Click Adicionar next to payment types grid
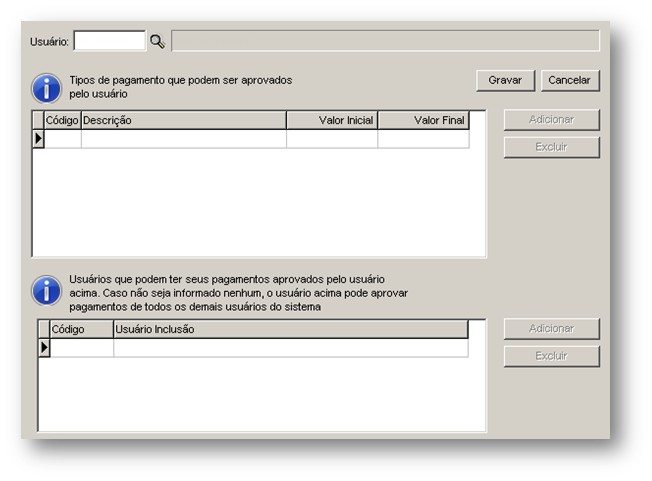652x481 pixels. point(551,120)
